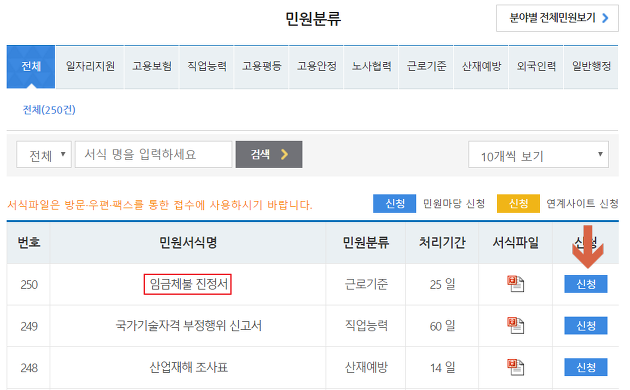Switch to the 고용안정 tab
The height and width of the screenshot is (390, 630).
point(317,67)
